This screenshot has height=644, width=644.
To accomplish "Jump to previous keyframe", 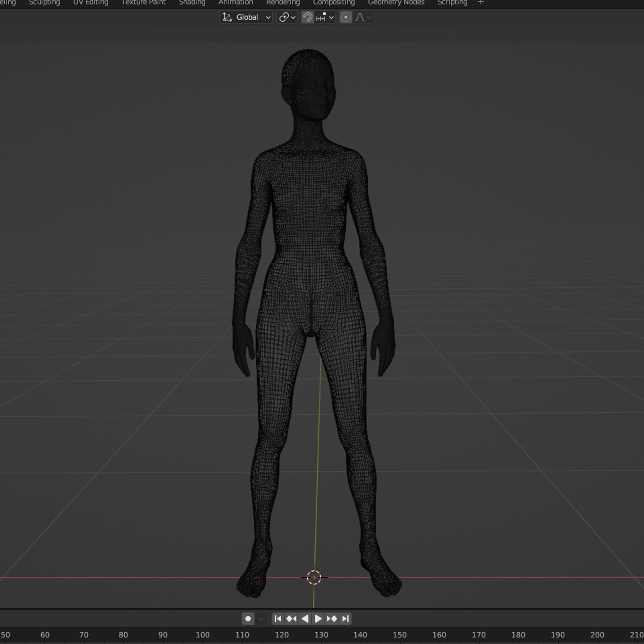I will point(291,619).
